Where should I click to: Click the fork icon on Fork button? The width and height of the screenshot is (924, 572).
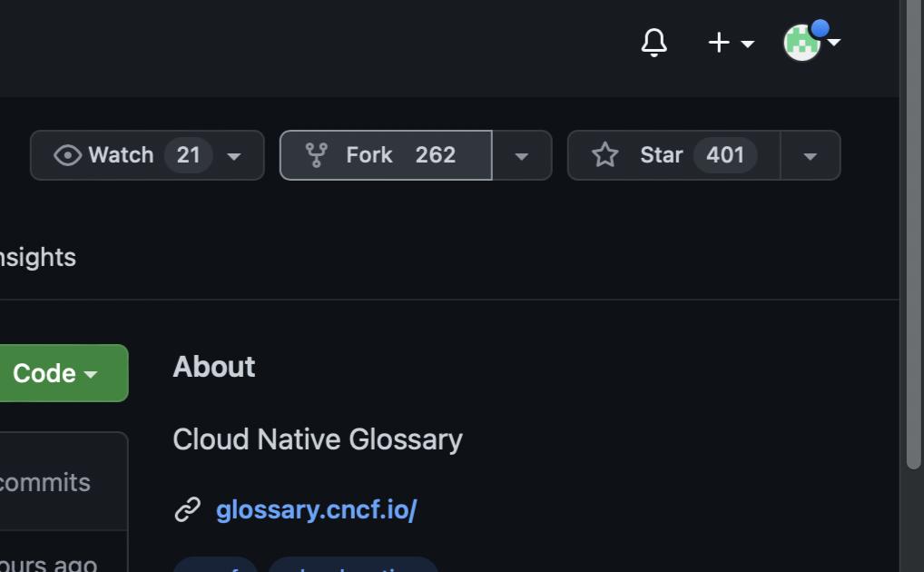316,155
